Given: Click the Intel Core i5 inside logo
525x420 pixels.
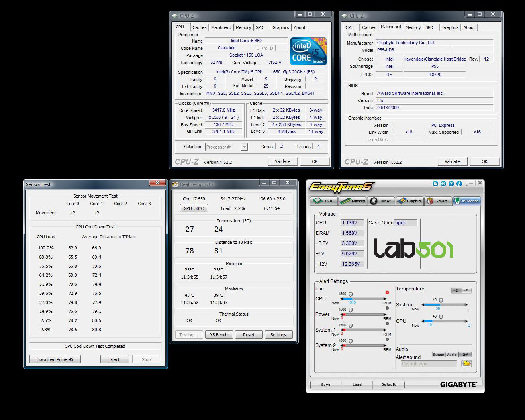Looking at the screenshot, I should click(x=308, y=51).
